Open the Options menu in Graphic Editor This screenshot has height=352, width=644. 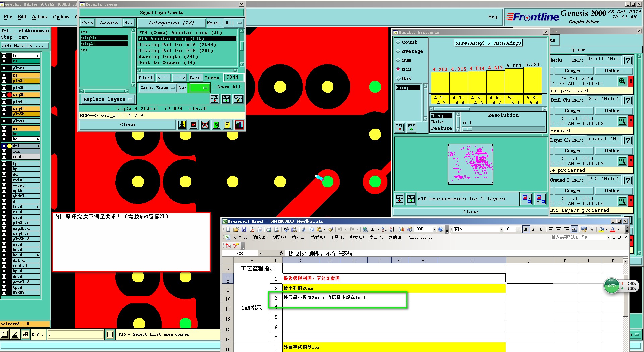[x=61, y=17]
